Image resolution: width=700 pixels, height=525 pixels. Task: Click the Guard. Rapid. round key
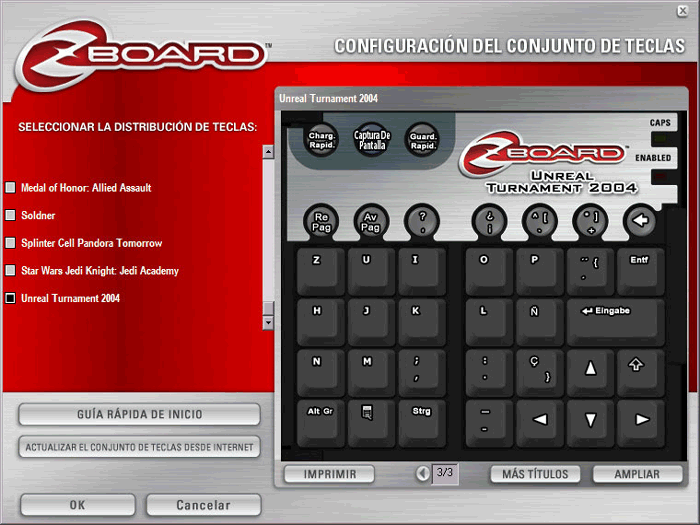point(422,140)
